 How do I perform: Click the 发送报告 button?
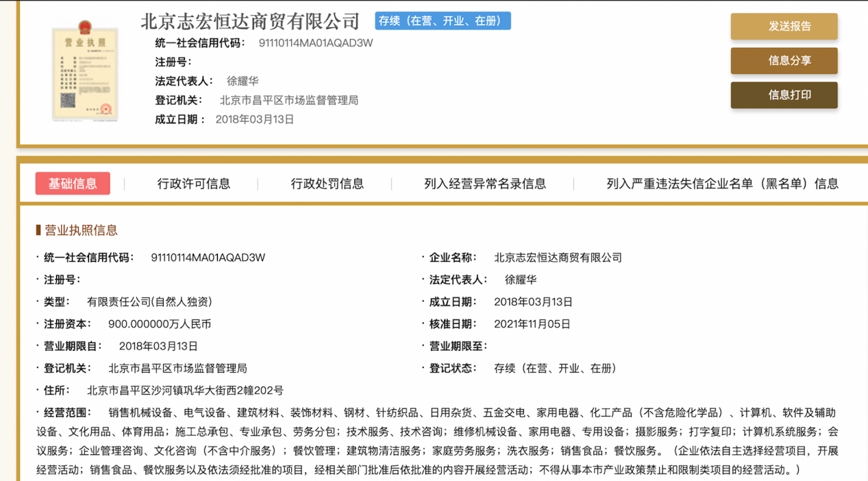(784, 27)
